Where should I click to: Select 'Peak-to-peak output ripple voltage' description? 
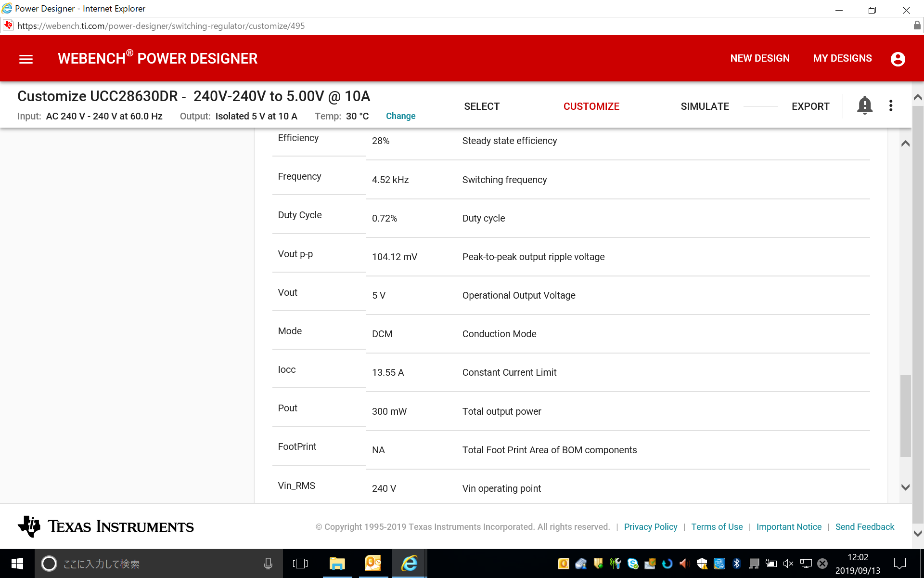(533, 257)
